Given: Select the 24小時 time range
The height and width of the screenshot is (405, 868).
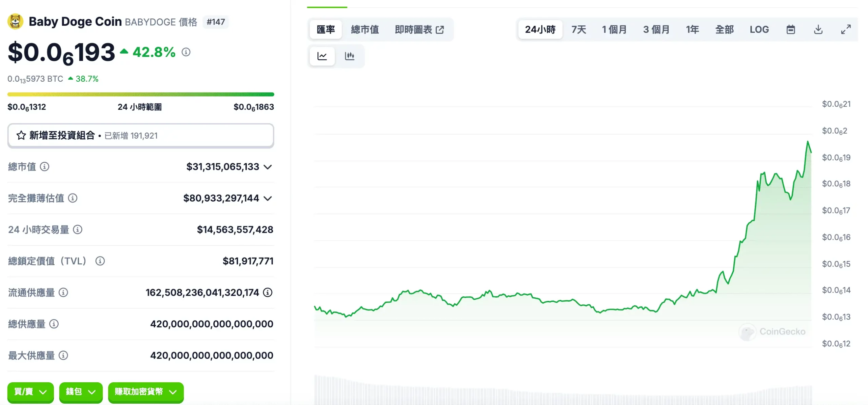Looking at the screenshot, I should (x=540, y=29).
